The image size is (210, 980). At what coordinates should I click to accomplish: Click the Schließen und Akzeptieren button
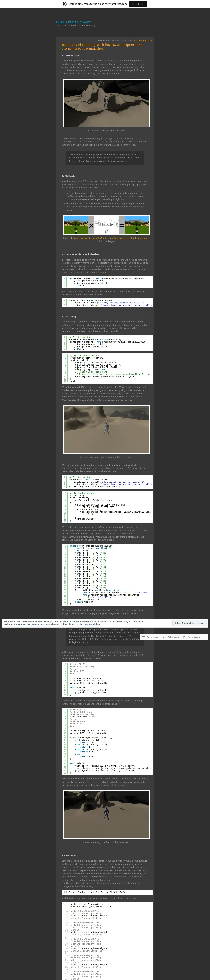point(189,623)
